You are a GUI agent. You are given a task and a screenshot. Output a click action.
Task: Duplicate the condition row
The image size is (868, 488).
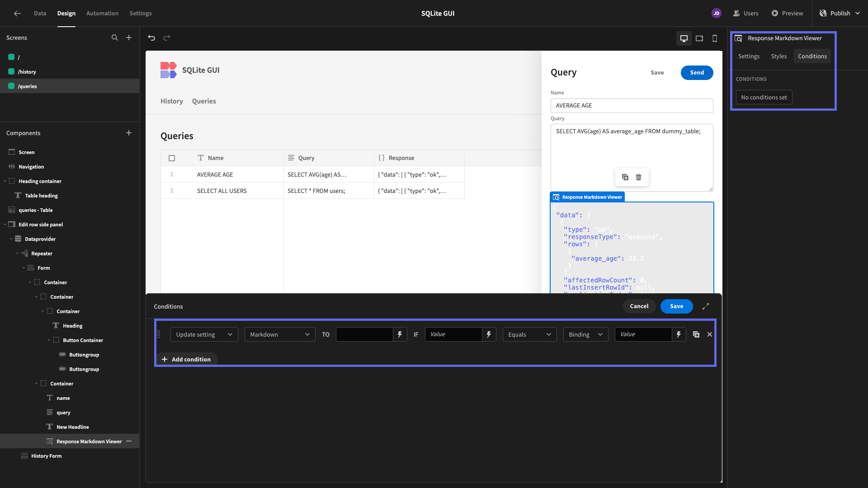coord(696,334)
